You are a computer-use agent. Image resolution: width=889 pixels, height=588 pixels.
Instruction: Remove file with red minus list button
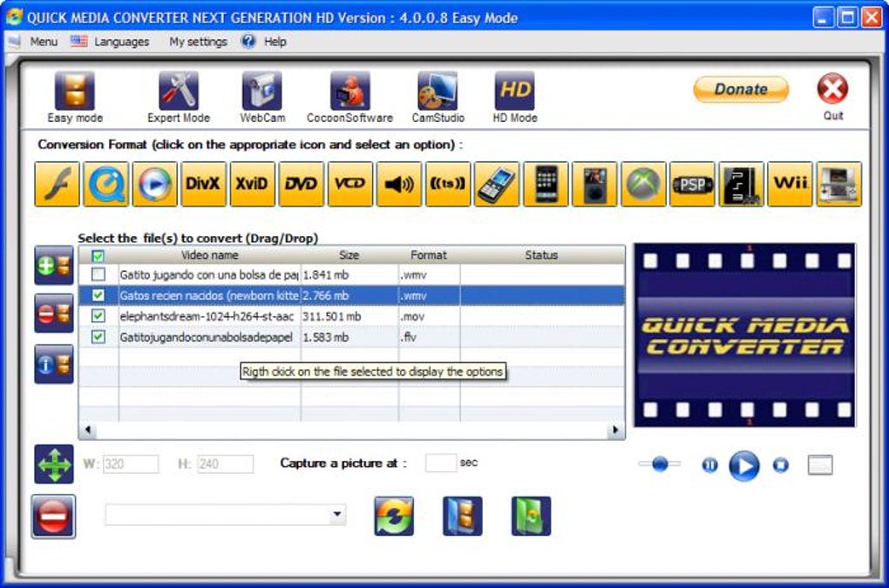point(54,314)
